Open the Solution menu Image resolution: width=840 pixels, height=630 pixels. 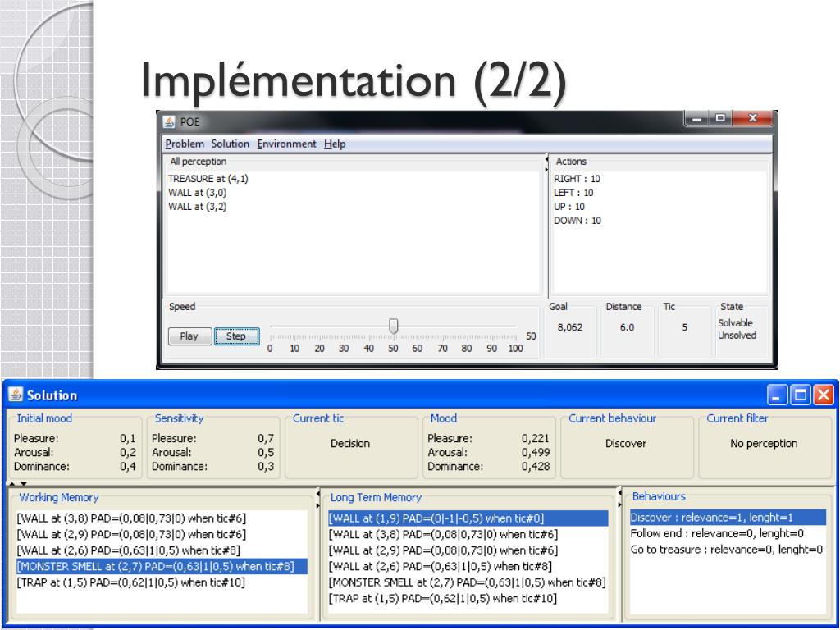[231, 144]
